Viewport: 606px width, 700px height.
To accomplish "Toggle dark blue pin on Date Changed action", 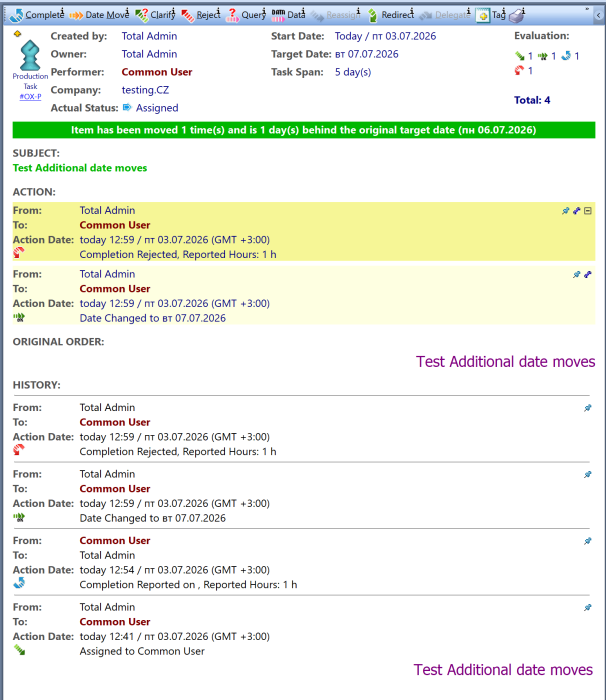I will click(588, 275).
